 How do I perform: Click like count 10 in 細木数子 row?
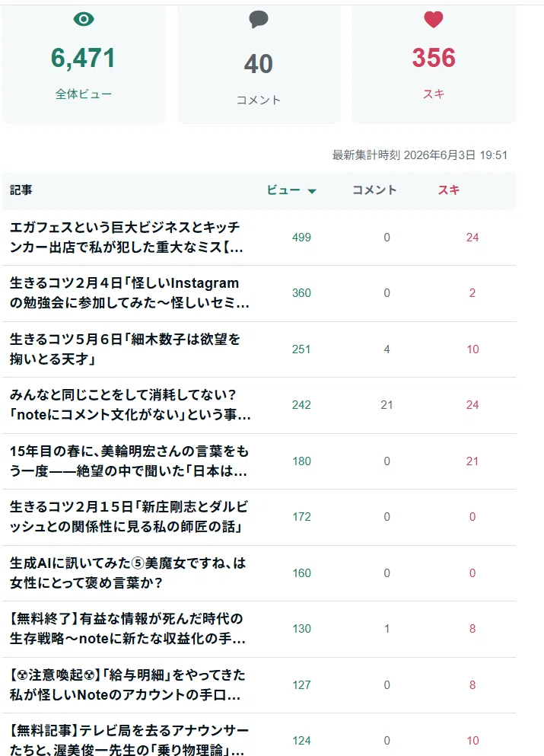(x=472, y=349)
